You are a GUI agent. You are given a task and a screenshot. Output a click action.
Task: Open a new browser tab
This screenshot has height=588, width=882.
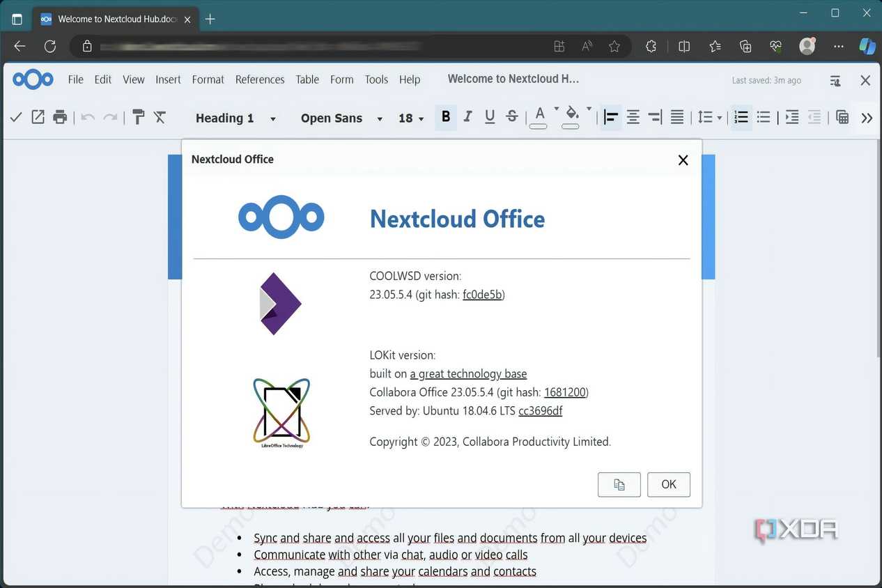[210, 19]
